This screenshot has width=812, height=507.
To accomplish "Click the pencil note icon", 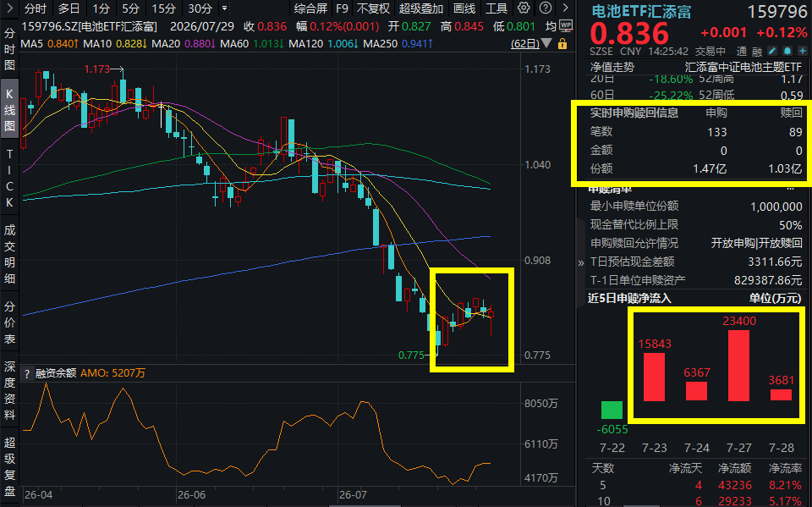I will click(x=772, y=51).
